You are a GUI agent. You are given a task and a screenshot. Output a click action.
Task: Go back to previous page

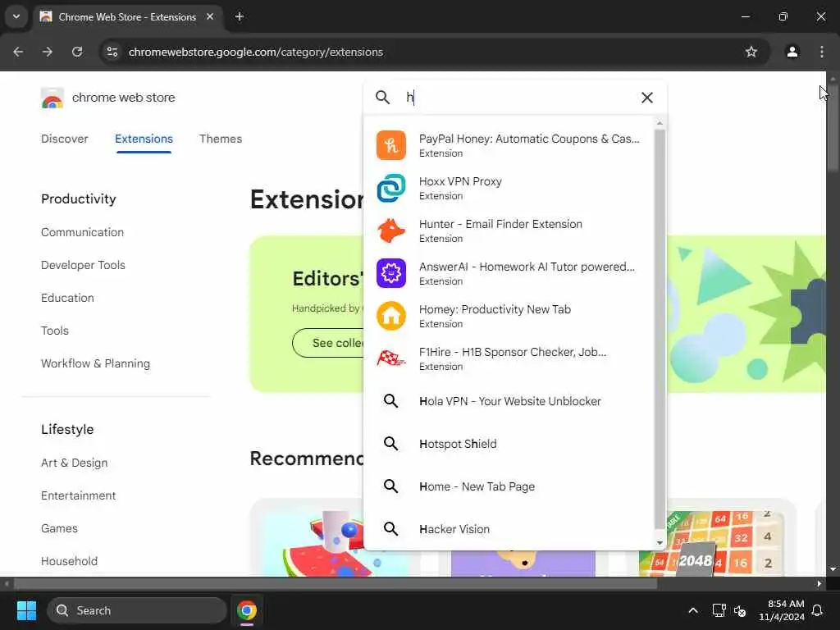[18, 52]
